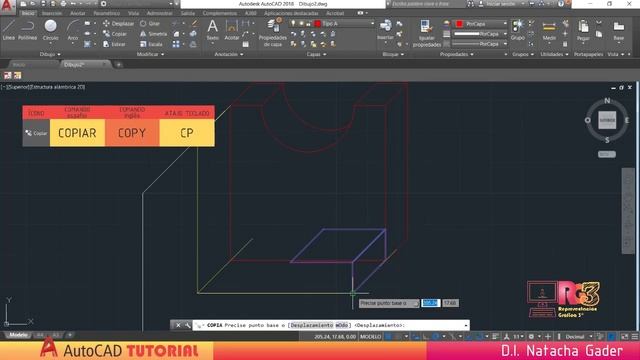Viewport: 640px width, 360px height.
Task: Activate the Desplazar (move) command
Action: pyautogui.click(x=118, y=24)
